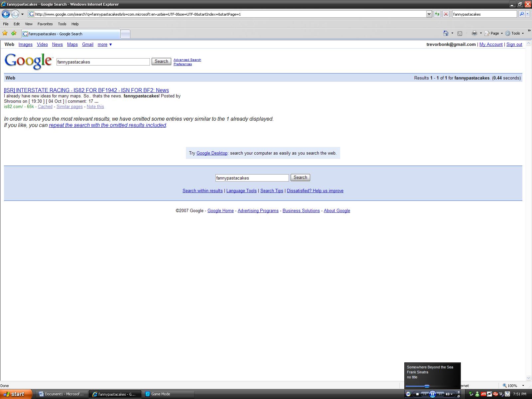Click the Sign out link
Viewport: 532px width, 399px height.
[514, 44]
